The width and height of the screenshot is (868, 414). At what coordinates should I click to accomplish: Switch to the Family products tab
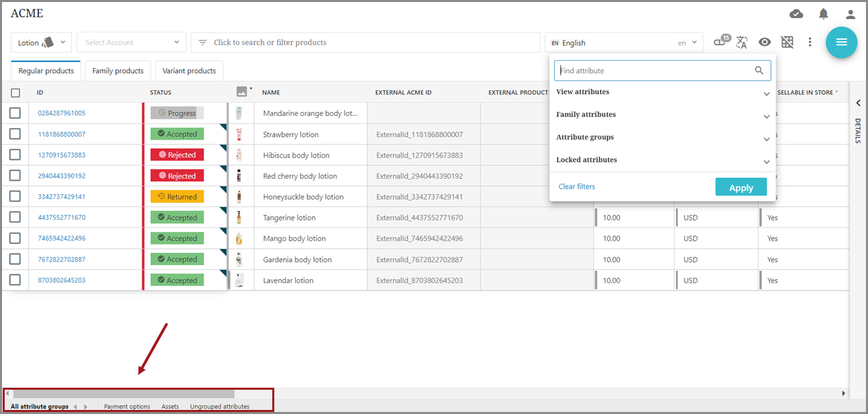(x=118, y=71)
